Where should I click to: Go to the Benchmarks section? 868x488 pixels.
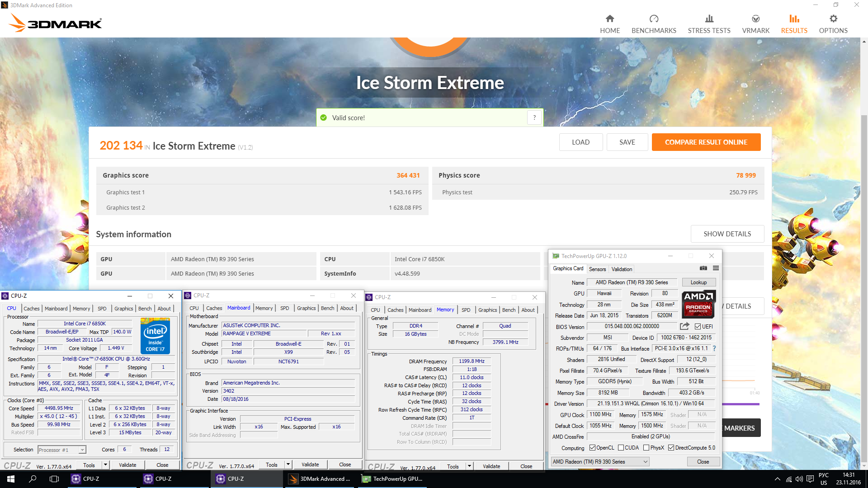(x=654, y=24)
